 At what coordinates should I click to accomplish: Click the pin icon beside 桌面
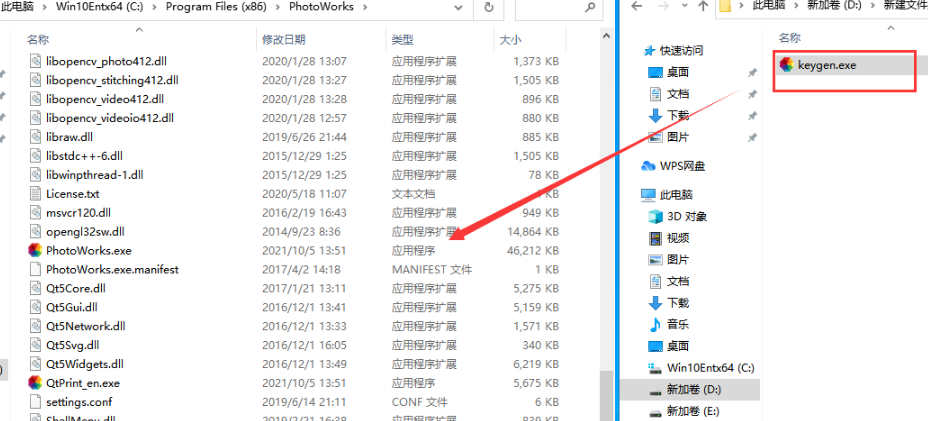[752, 72]
